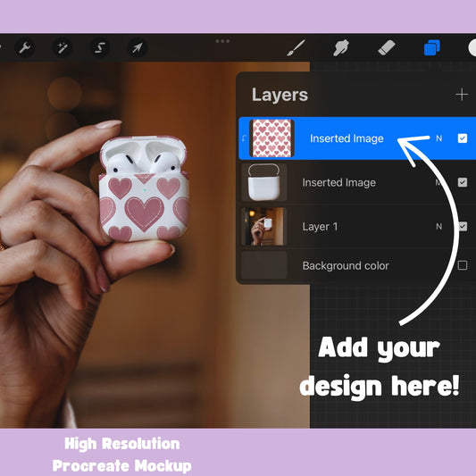Viewport: 476px width, 476px height.
Task: Click the 'Layers' panel title
Action: point(280,95)
